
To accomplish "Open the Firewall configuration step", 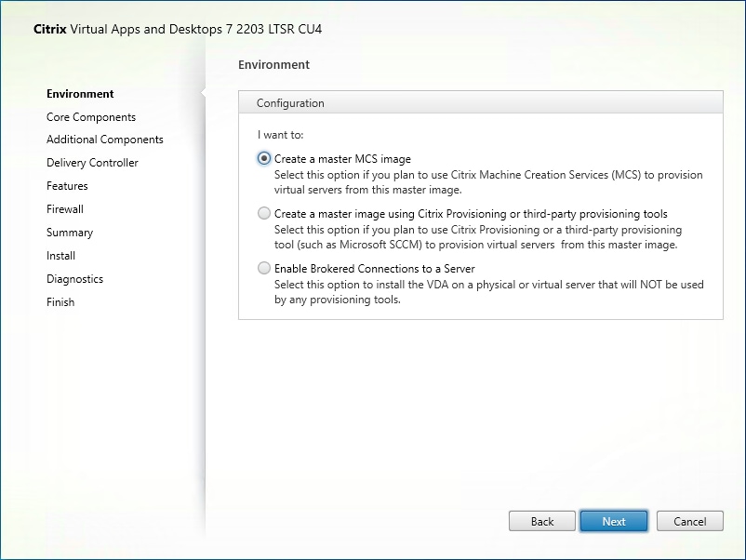I will pyautogui.click(x=64, y=208).
